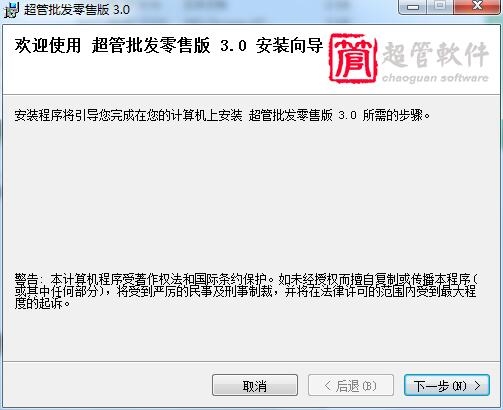Click the red 管 seal logo
This screenshot has width=503, height=410.
click(x=353, y=58)
